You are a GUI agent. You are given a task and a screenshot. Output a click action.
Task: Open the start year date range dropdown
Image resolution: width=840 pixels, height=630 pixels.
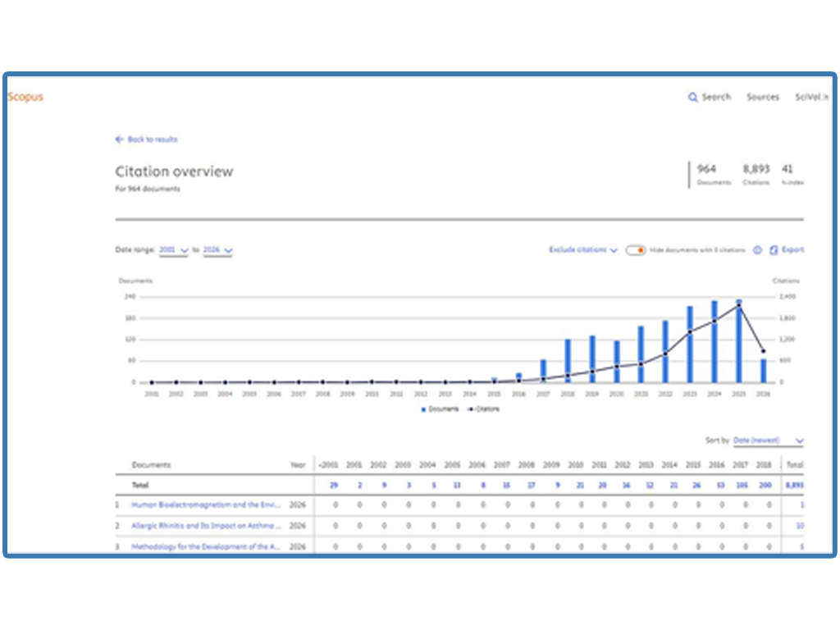pos(174,250)
